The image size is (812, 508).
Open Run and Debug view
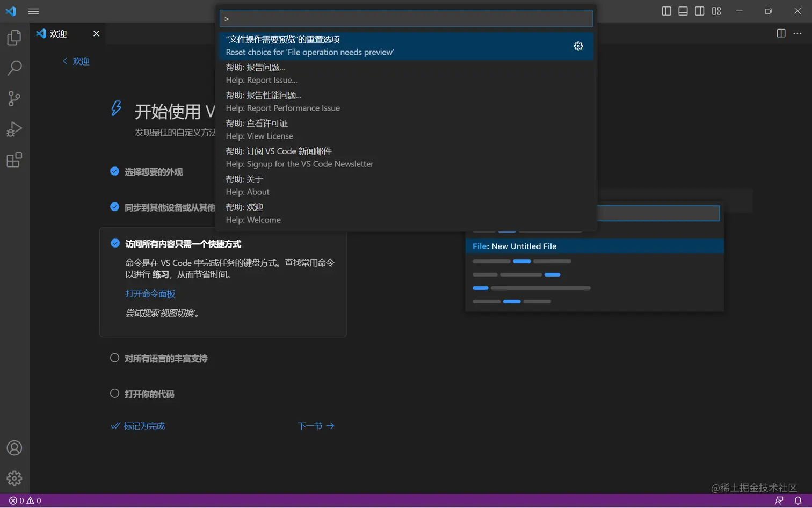coord(15,129)
